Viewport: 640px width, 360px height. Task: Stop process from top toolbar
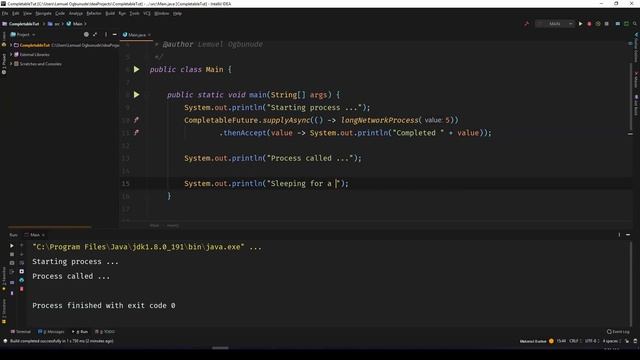tap(607, 24)
